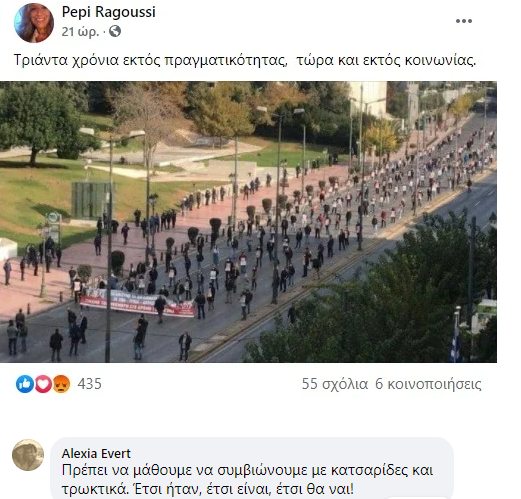Click the red protest banner in the photo

[137, 303]
